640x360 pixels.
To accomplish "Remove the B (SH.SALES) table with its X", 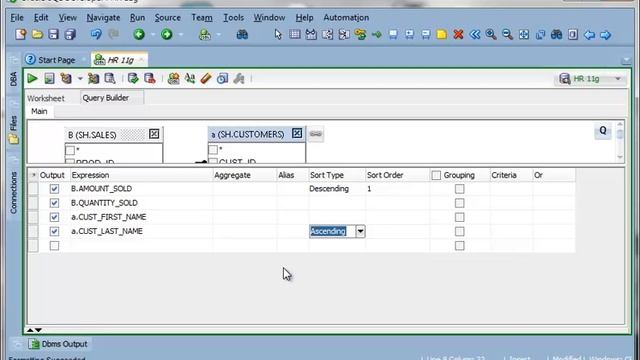I will [x=154, y=134].
